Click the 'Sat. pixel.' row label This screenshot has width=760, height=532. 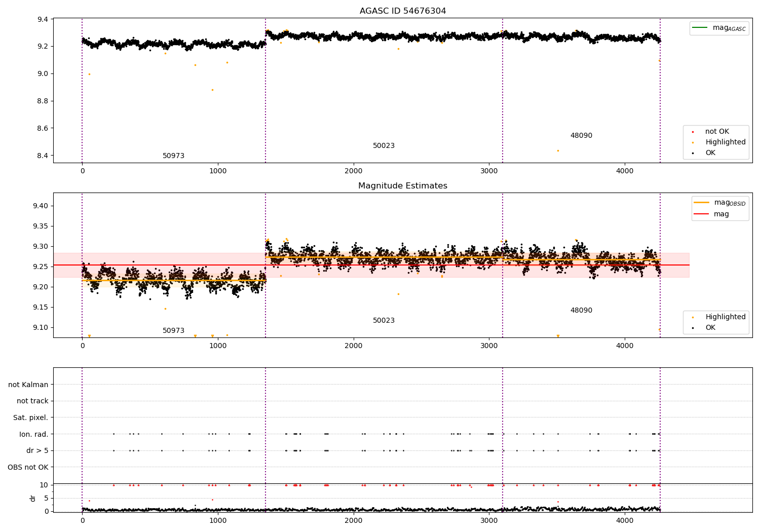pos(31,418)
